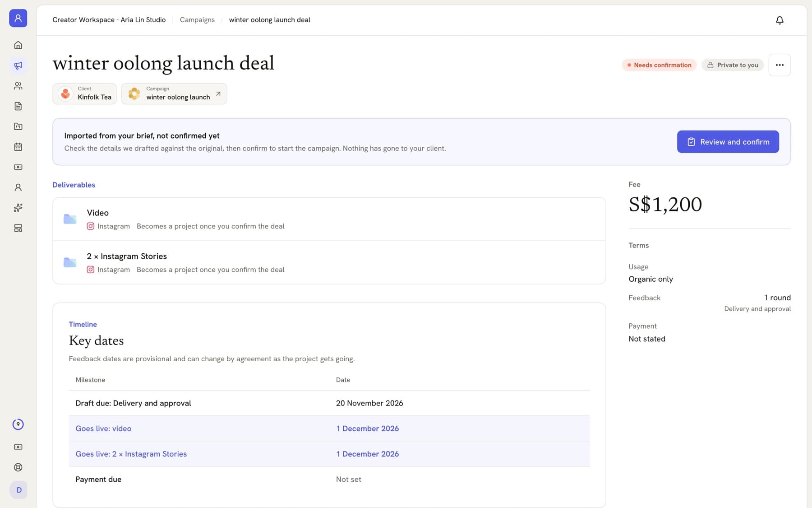Open the calendar icon in sidebar
812x508 pixels.
tap(18, 147)
